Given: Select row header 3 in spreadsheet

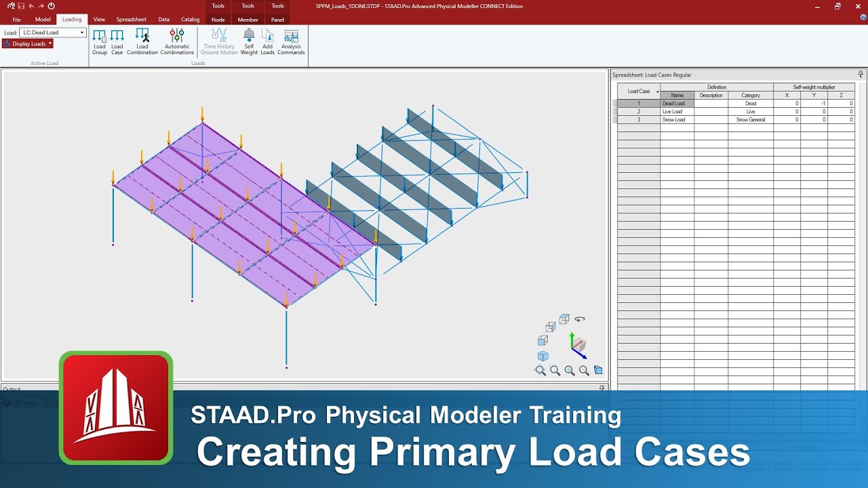Looking at the screenshot, I should click(x=638, y=120).
